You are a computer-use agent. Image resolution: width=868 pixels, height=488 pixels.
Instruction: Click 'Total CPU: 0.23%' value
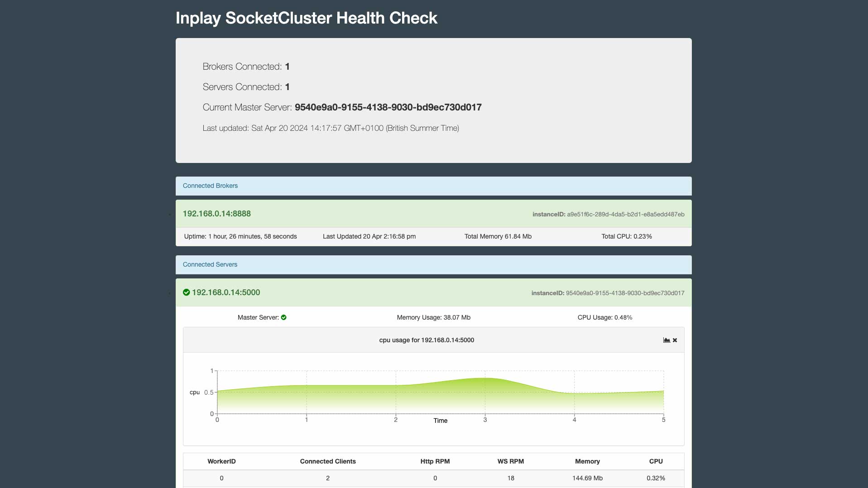coord(627,236)
